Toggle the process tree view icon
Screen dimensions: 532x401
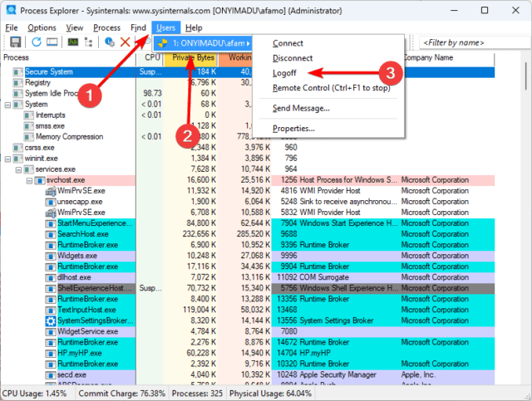tap(90, 42)
